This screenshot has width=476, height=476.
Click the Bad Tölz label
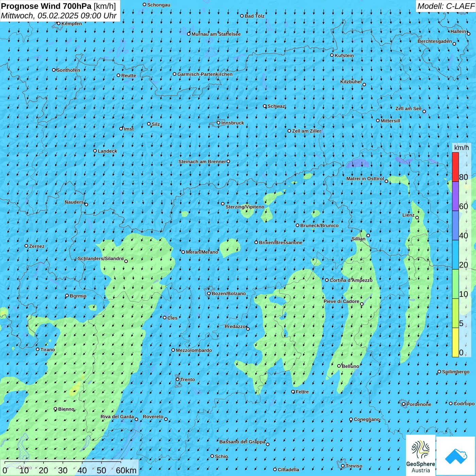(x=254, y=16)
